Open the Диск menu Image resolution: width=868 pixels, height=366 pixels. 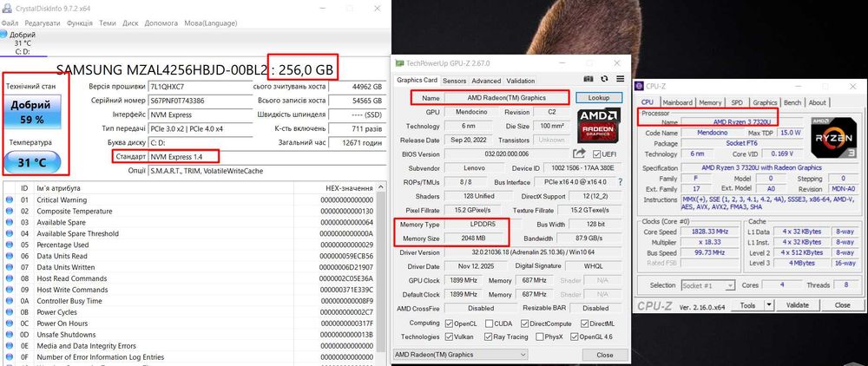(130, 23)
